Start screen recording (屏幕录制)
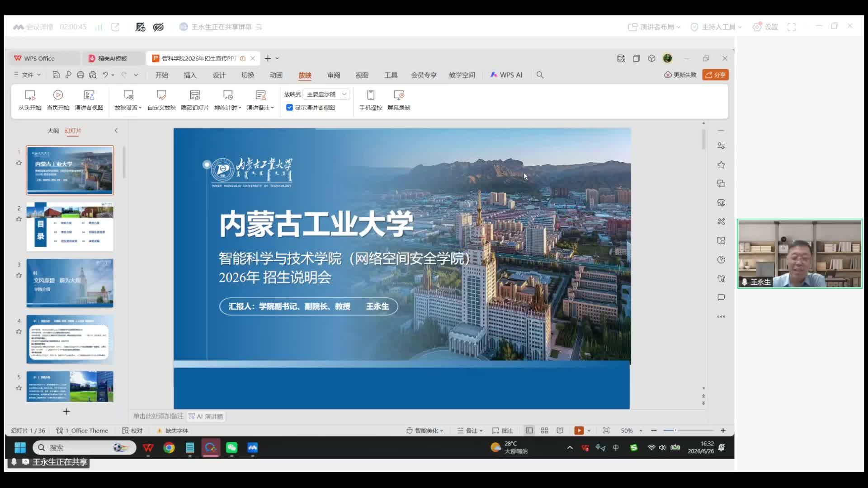The image size is (868, 488). (399, 100)
